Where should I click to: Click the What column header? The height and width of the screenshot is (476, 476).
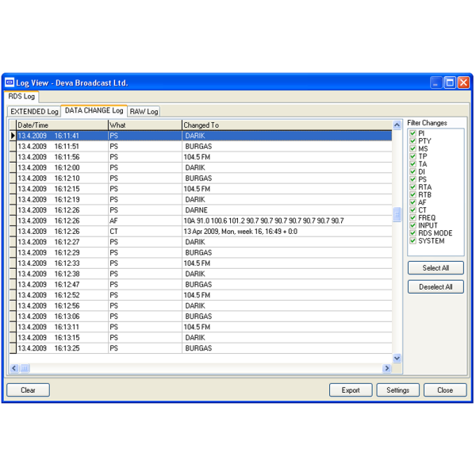coord(145,125)
